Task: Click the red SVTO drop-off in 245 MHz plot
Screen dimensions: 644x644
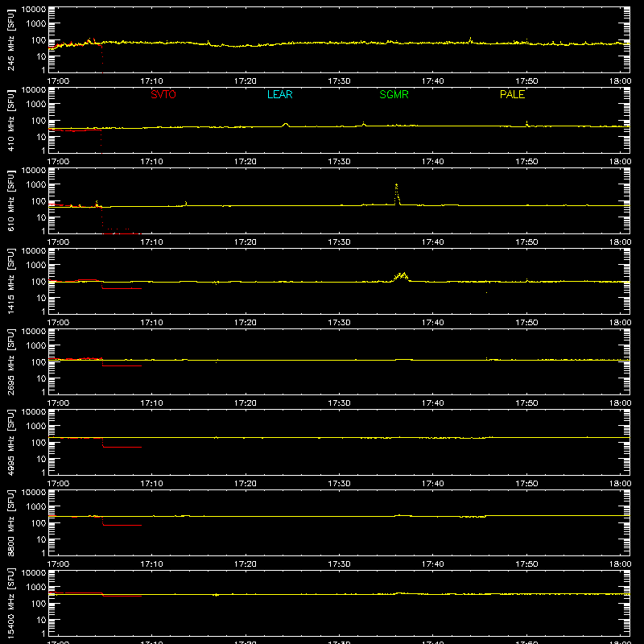Action: tap(102, 57)
